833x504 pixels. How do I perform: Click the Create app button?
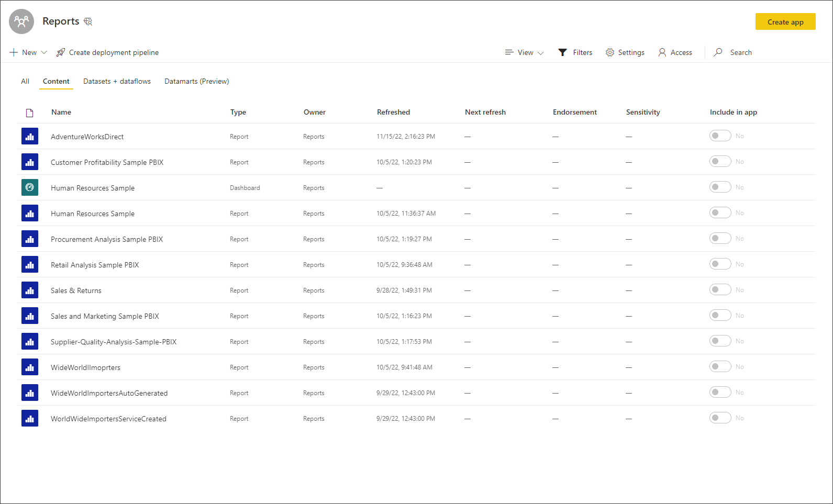[785, 21]
